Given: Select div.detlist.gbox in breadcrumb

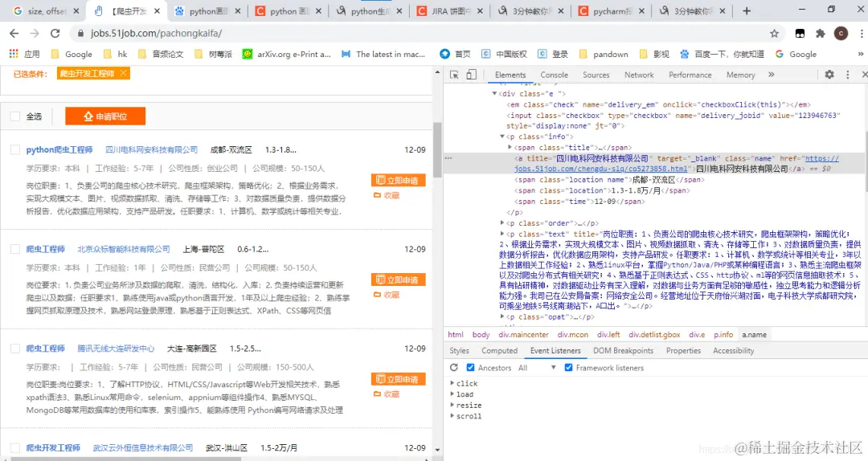Looking at the screenshot, I should point(654,334).
